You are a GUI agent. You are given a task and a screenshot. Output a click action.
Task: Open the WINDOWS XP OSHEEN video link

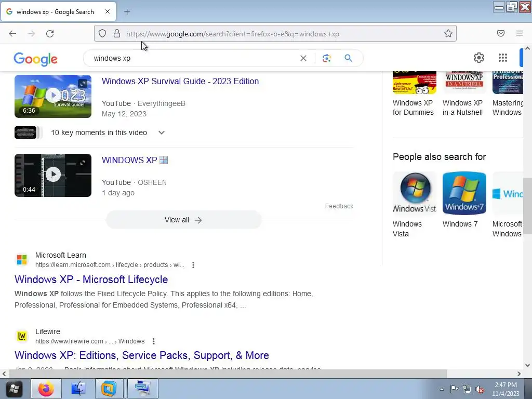point(135,160)
